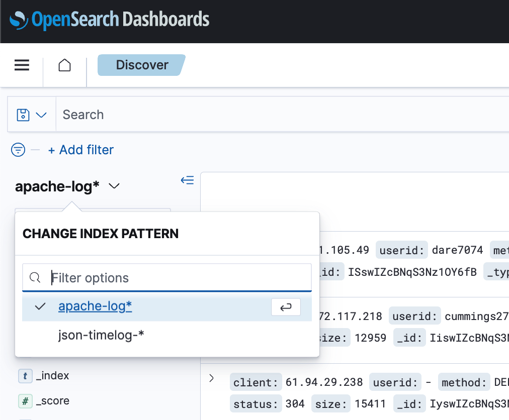Click the enter-key icon beside apache-log*
The width and height of the screenshot is (509, 420).
coord(286,307)
